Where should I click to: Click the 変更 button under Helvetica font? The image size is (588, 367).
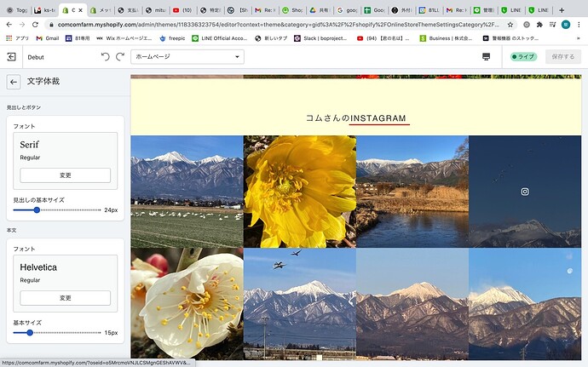pos(66,298)
